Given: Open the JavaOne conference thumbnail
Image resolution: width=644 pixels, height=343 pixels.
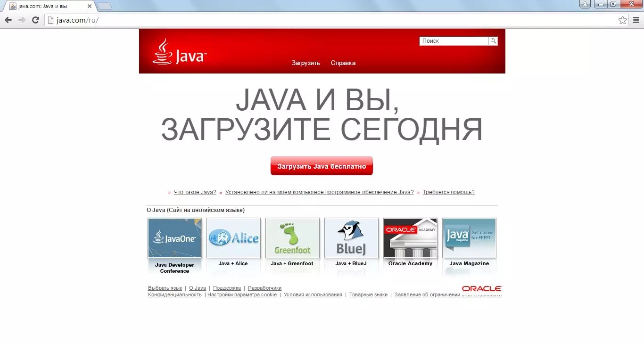Looking at the screenshot, I should (x=174, y=238).
